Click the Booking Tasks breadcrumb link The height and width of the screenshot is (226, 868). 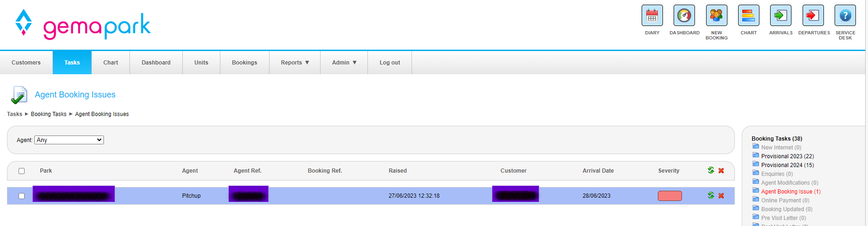click(49, 114)
